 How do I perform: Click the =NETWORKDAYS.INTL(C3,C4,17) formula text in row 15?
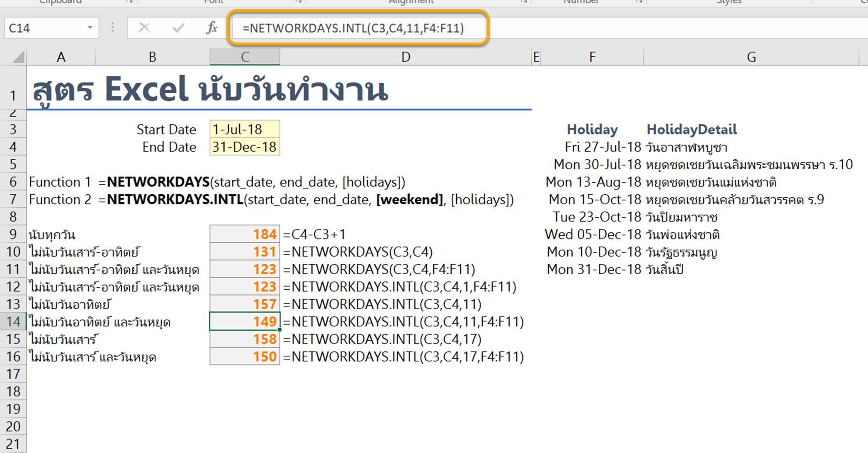pos(382,339)
